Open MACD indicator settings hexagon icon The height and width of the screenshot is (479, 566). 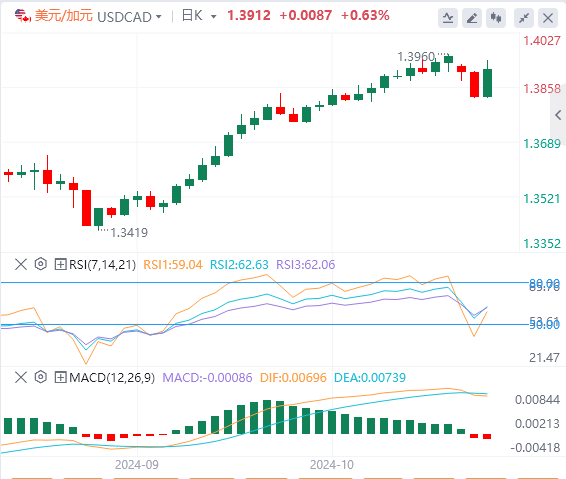pos(41,377)
